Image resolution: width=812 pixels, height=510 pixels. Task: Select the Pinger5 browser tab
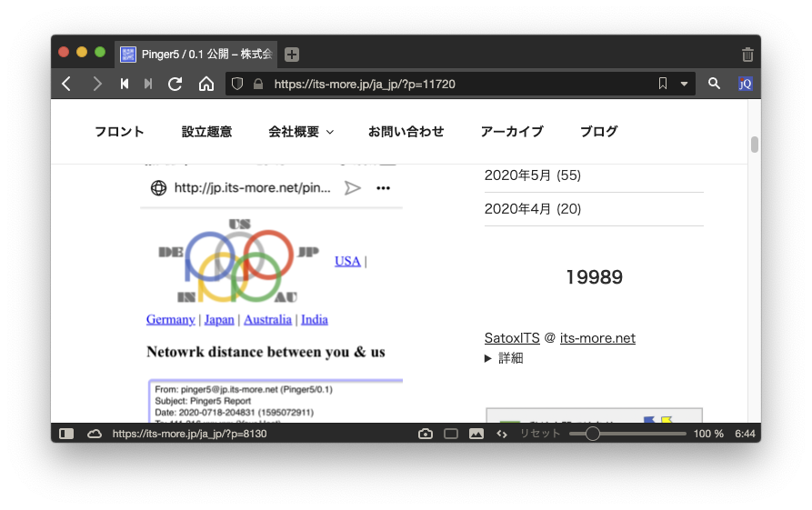(197, 55)
